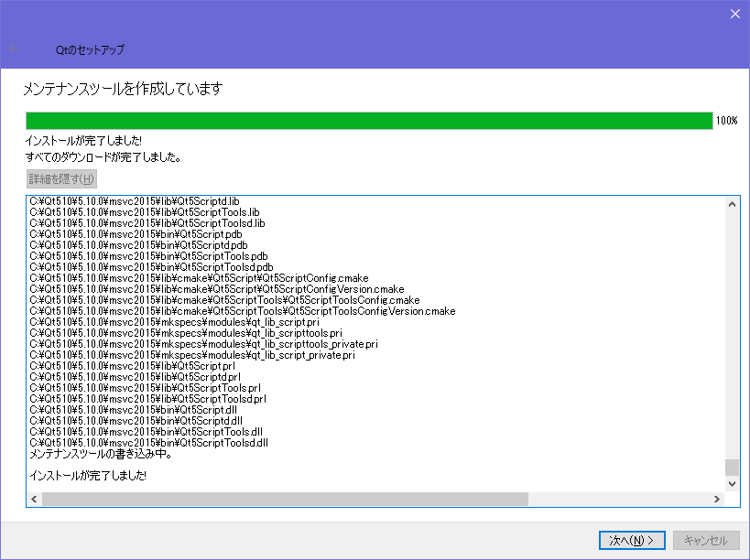Click the log line qt_lib_scripttools.pri
This screenshot has height=560, width=750.
click(186, 333)
